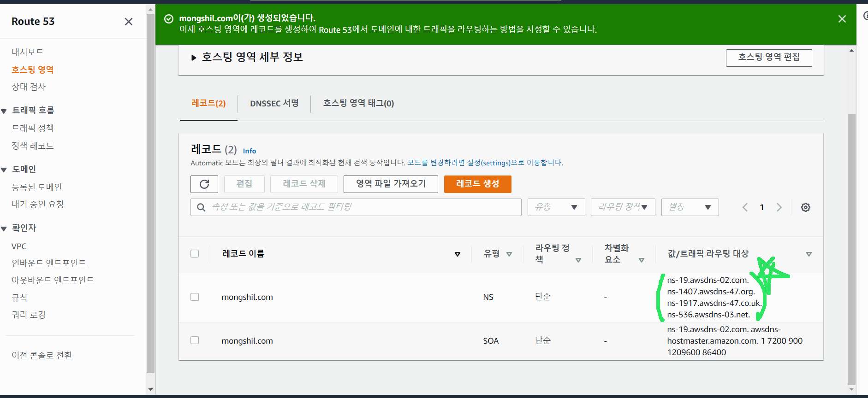
Task: Click the sidebar scroll down arrow
Action: tap(150, 390)
